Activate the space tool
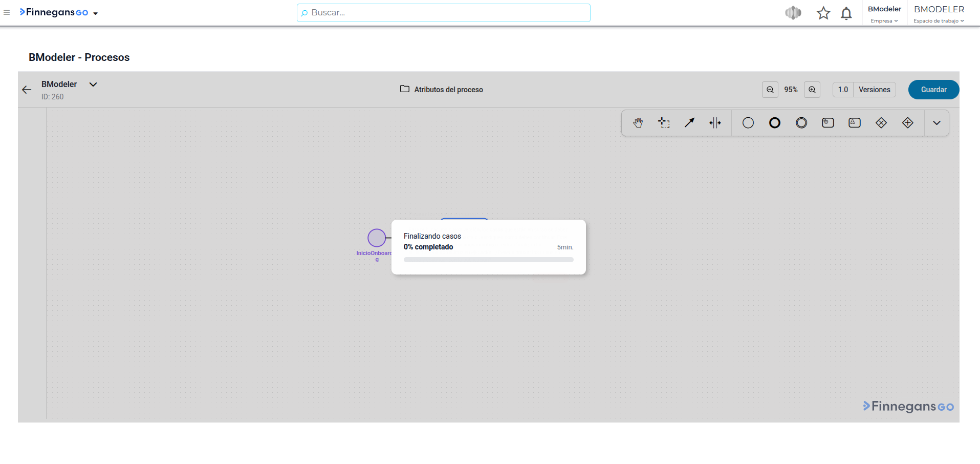980x464 pixels. 715,123
